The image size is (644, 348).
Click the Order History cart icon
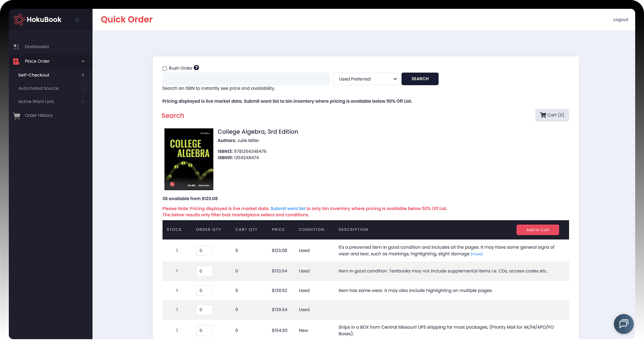click(17, 116)
